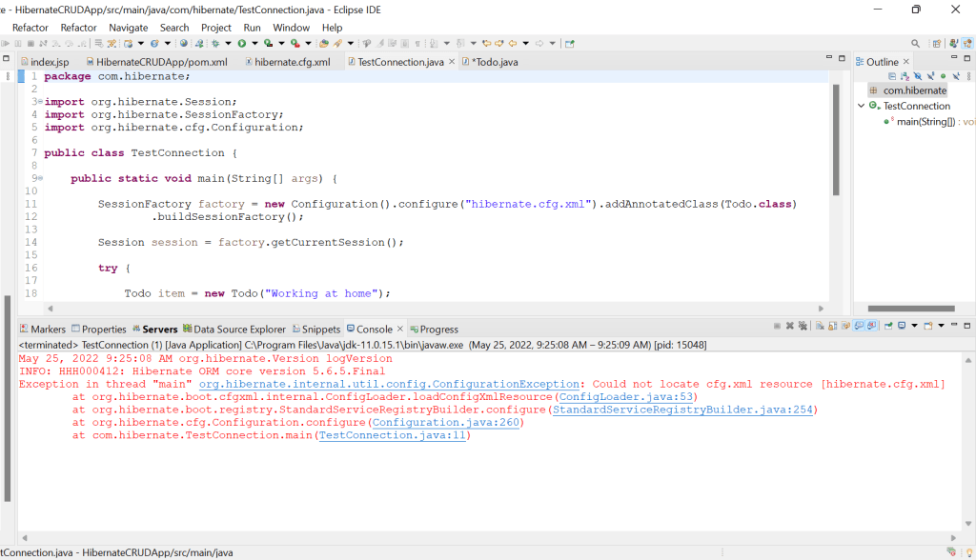Click the magnifier Access search icon at top right

point(916,44)
